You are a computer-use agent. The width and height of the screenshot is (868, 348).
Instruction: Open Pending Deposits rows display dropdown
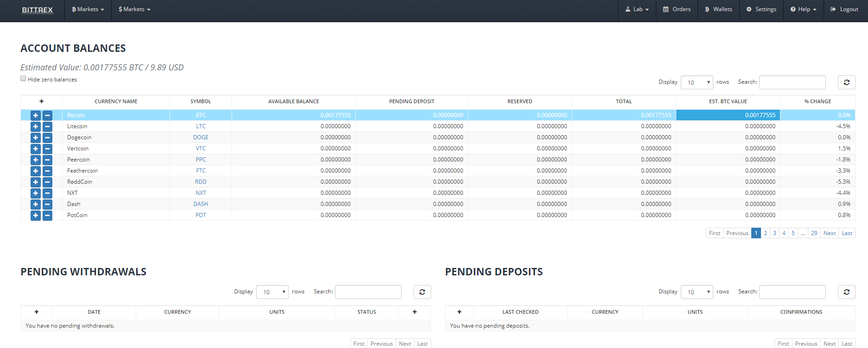click(x=697, y=292)
